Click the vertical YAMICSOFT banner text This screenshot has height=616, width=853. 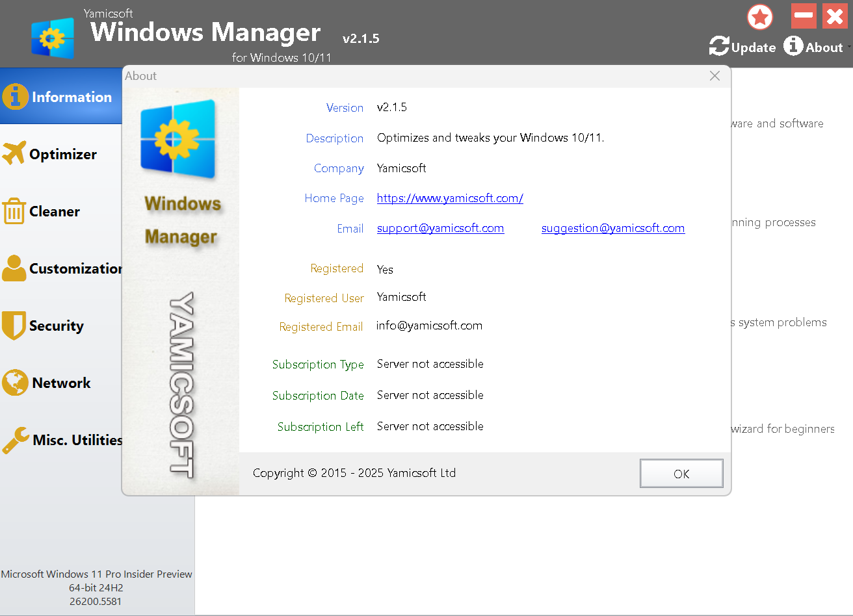181,385
